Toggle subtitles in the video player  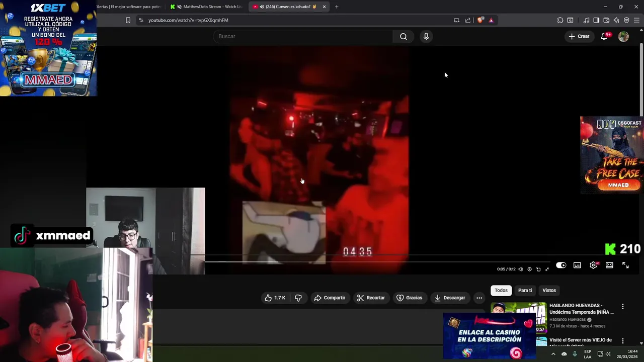[577, 265]
